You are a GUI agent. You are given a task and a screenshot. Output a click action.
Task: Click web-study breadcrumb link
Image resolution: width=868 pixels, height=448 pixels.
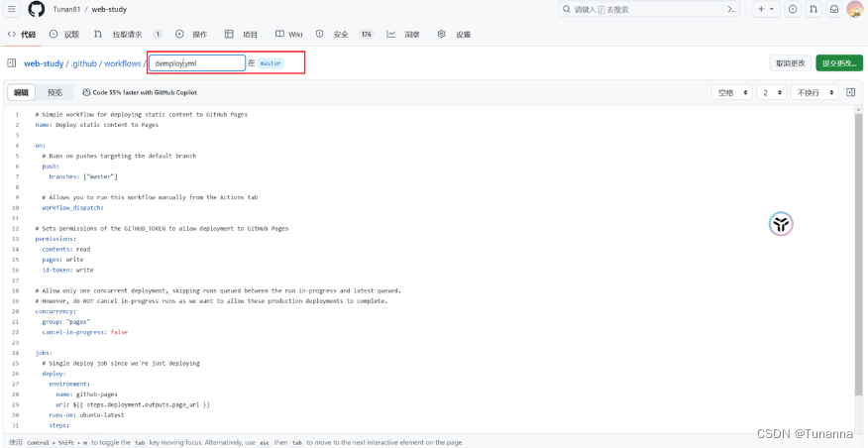pos(44,63)
